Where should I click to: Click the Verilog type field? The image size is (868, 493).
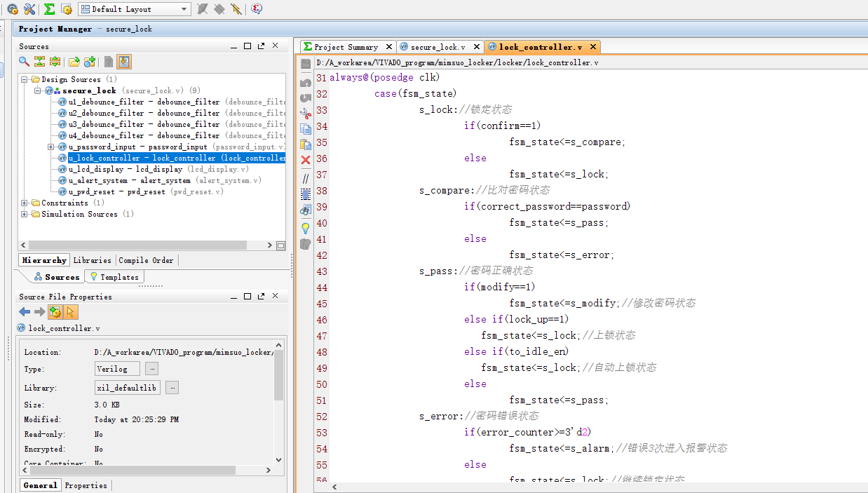(117, 369)
